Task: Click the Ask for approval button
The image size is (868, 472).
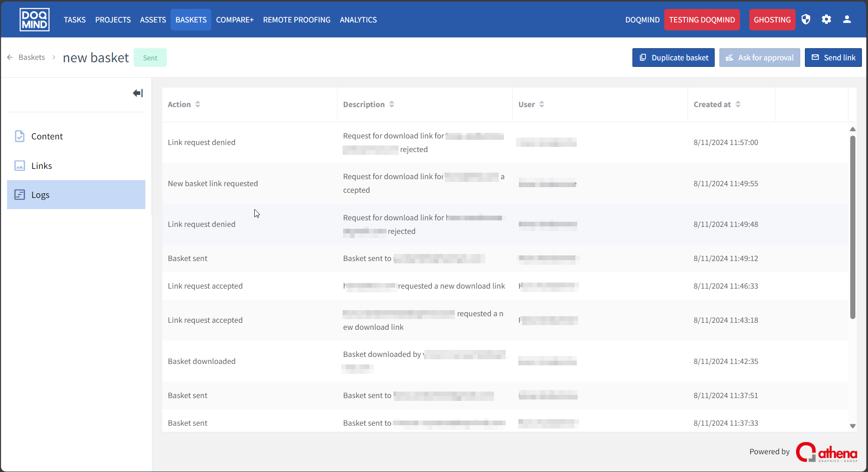Action: click(x=760, y=58)
